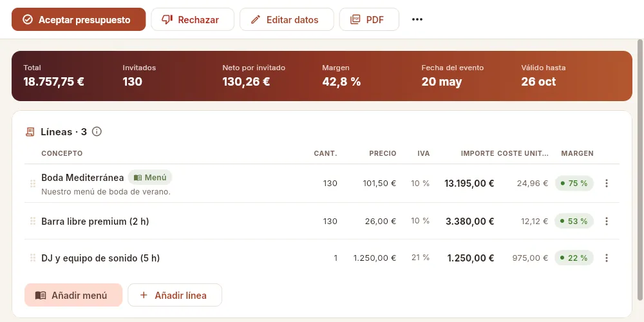Click the 75 % margin badge

[x=574, y=183]
